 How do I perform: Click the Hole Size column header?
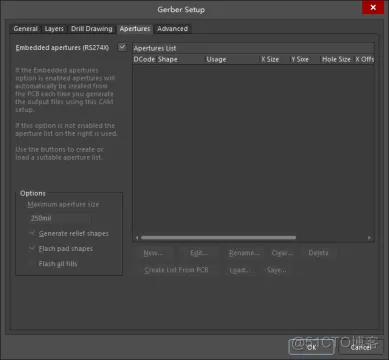pos(336,59)
